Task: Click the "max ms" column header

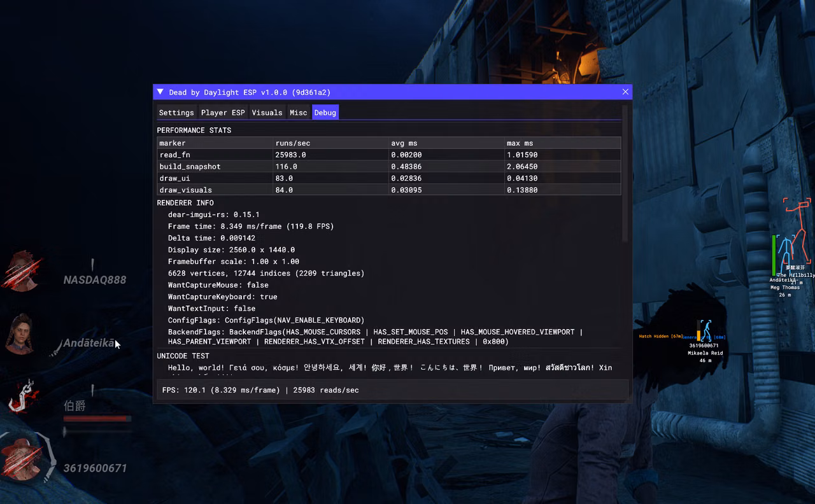Action: click(563, 143)
